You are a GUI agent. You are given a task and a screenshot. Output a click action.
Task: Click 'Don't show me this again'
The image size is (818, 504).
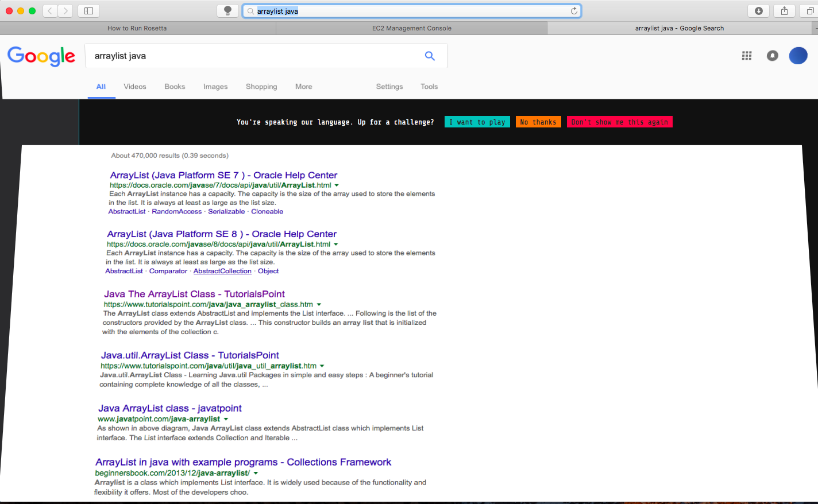pyautogui.click(x=620, y=122)
